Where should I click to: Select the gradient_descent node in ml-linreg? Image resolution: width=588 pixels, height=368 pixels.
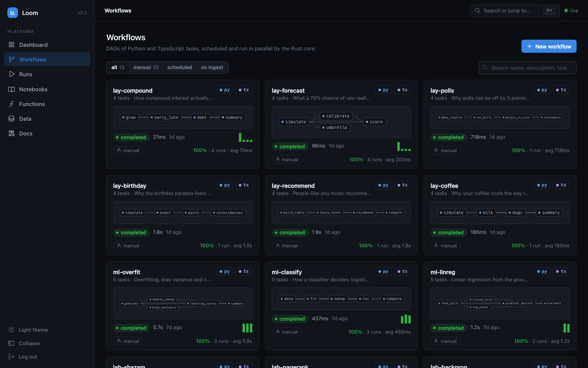518,303
